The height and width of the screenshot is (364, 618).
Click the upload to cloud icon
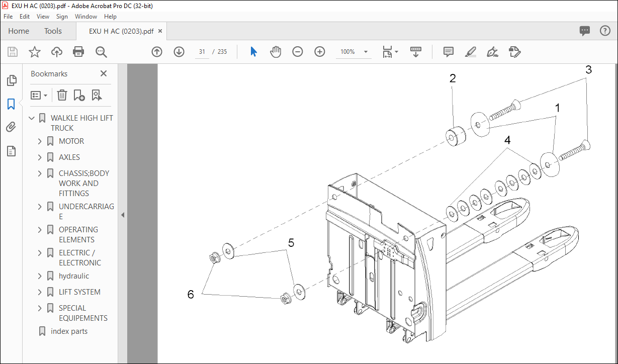57,52
